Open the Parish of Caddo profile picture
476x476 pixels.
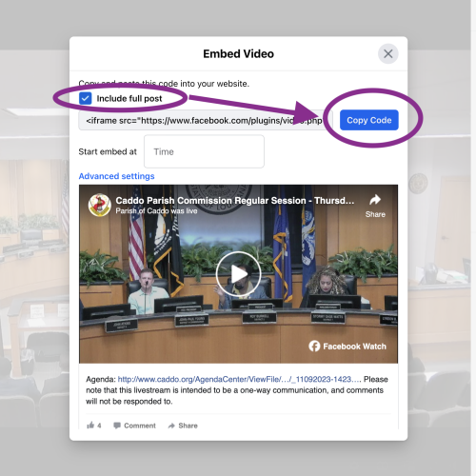coord(99,205)
